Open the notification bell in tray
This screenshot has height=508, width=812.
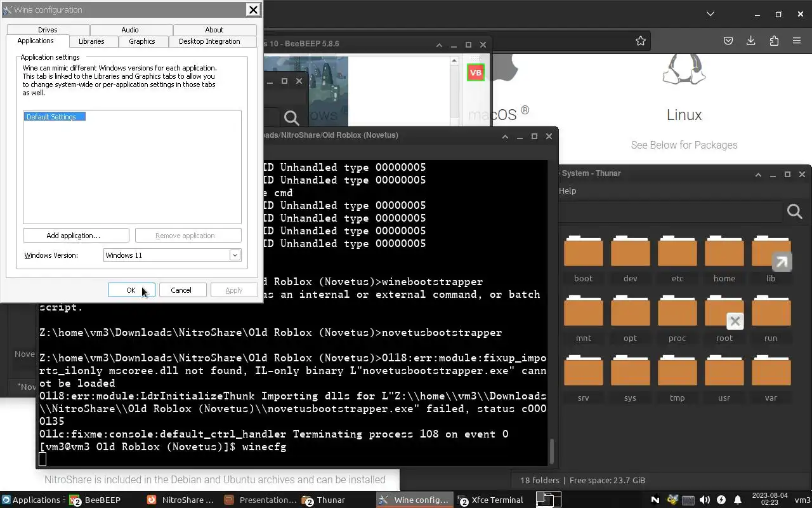(738, 500)
